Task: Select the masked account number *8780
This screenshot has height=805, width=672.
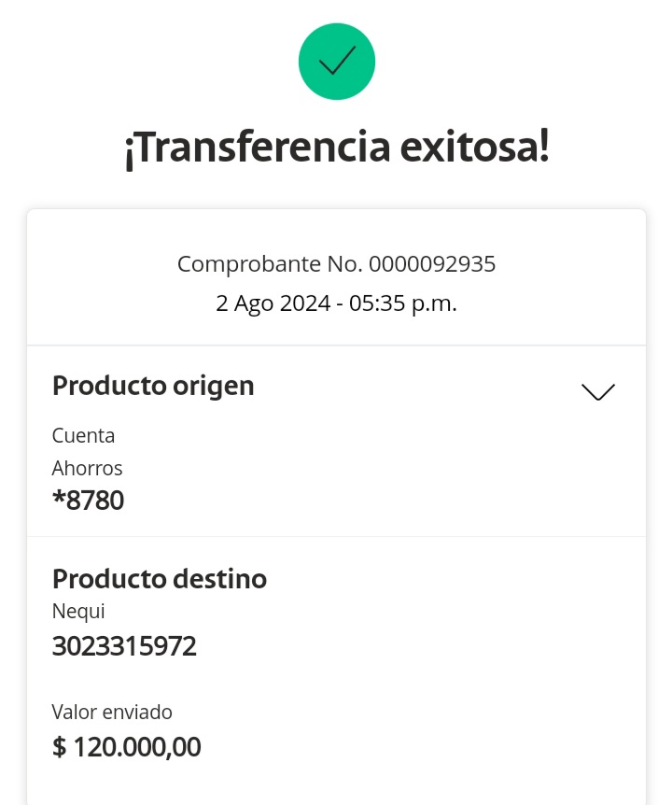Action: click(88, 501)
